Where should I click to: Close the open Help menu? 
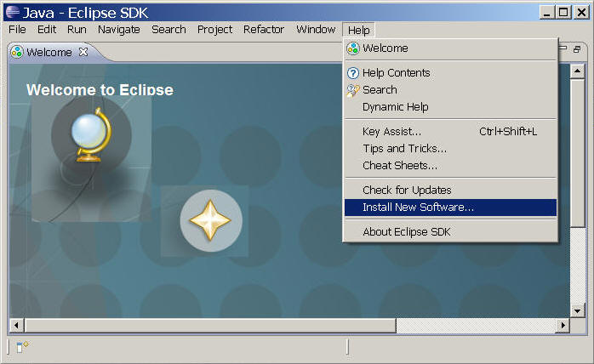tap(359, 30)
